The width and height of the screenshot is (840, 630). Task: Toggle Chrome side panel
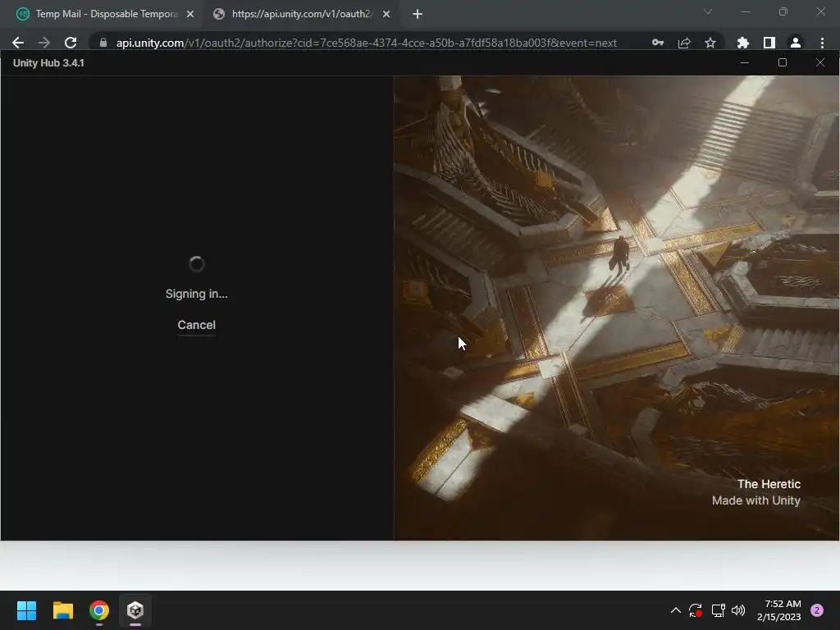coord(769,43)
